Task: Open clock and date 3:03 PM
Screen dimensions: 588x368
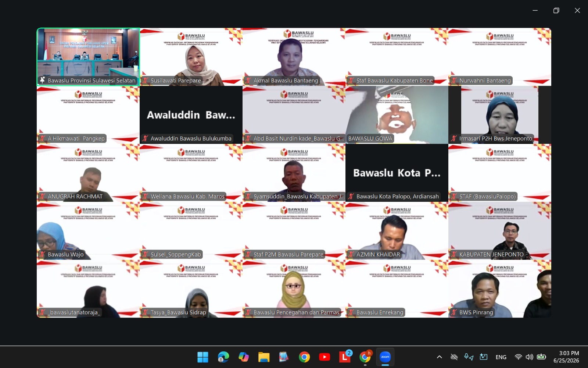Action: tap(566, 357)
